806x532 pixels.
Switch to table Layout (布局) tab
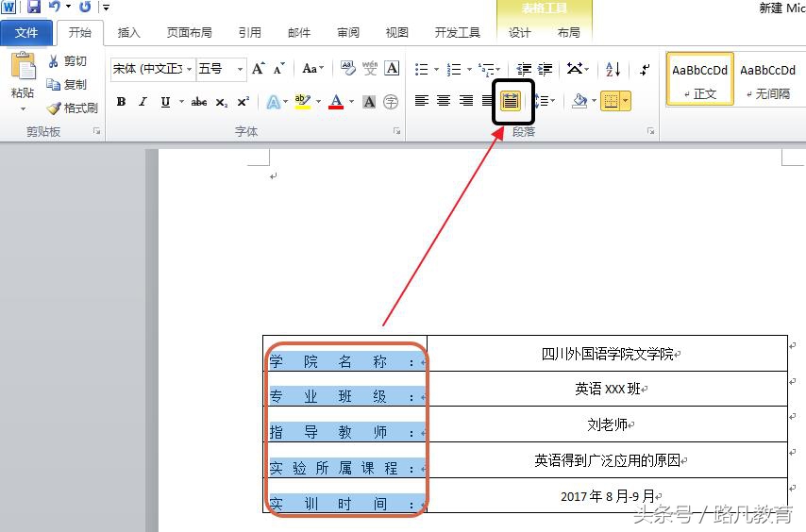click(x=568, y=33)
